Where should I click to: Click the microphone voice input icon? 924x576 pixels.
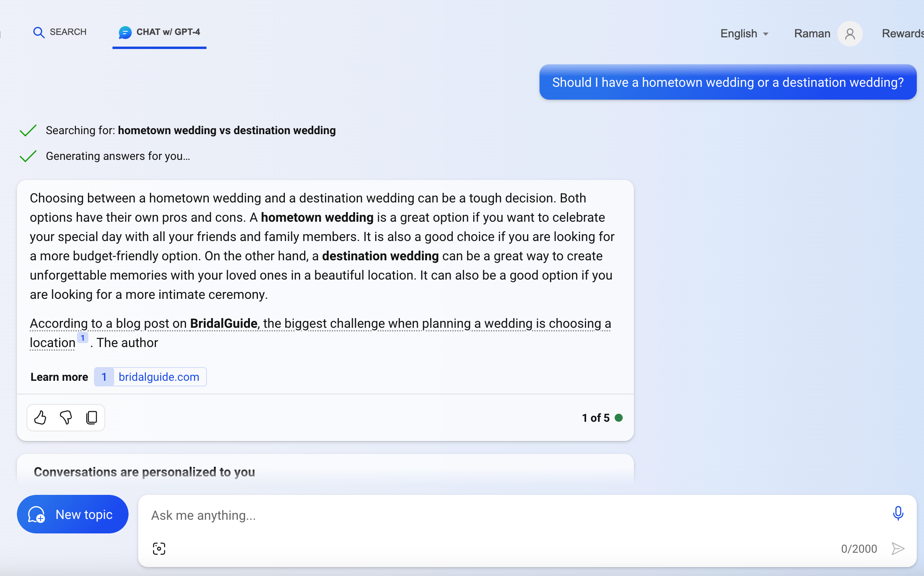pyautogui.click(x=898, y=513)
